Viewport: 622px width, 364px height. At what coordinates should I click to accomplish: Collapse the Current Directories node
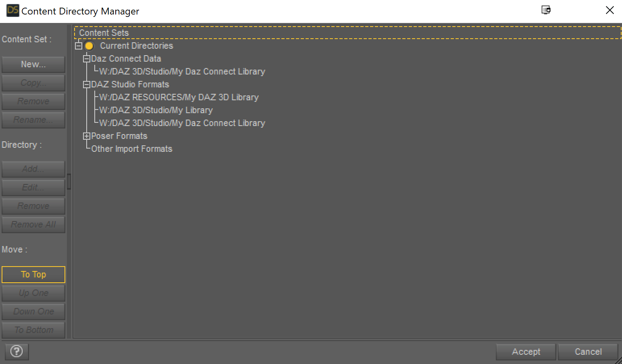coord(79,46)
